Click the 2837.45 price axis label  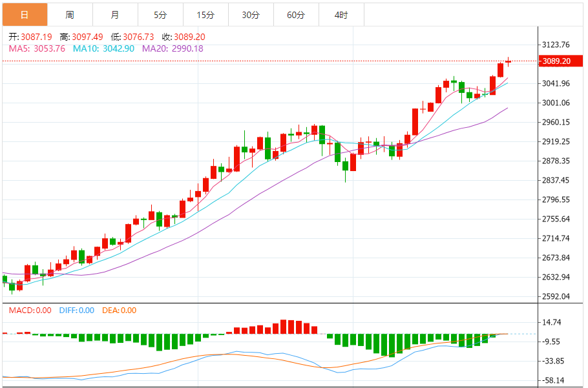click(556, 180)
